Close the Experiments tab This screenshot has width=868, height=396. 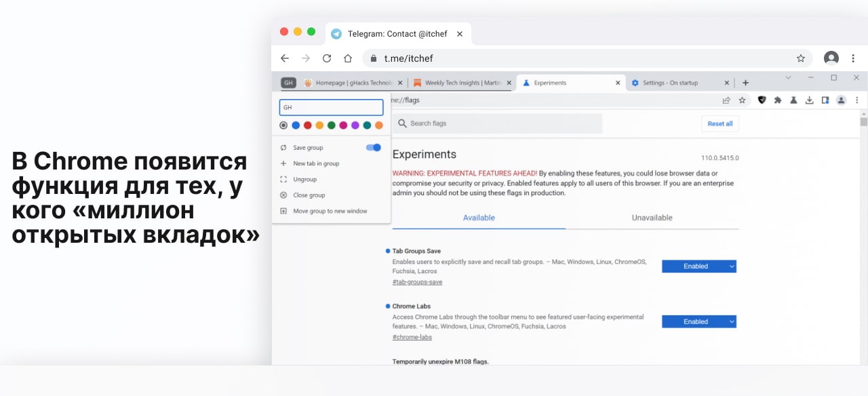tap(618, 83)
